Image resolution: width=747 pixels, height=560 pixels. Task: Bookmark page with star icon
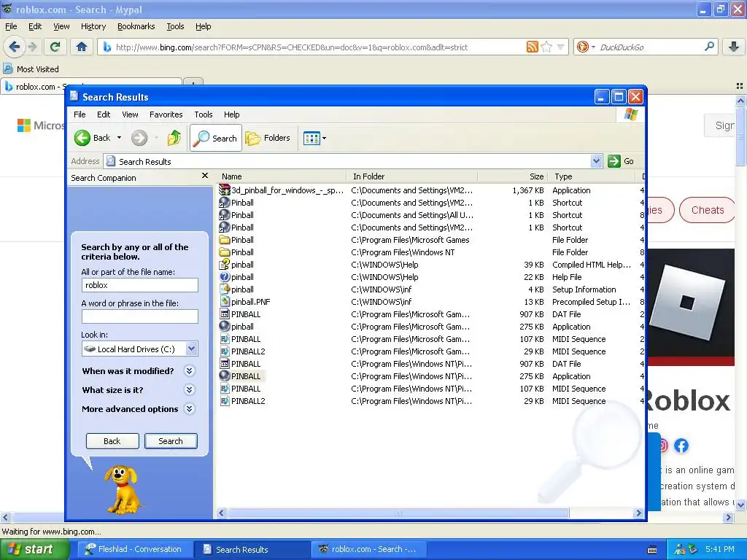point(546,47)
